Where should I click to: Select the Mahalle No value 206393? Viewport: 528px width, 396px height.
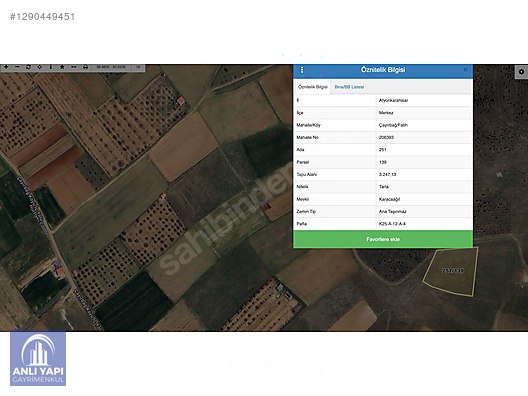point(386,137)
